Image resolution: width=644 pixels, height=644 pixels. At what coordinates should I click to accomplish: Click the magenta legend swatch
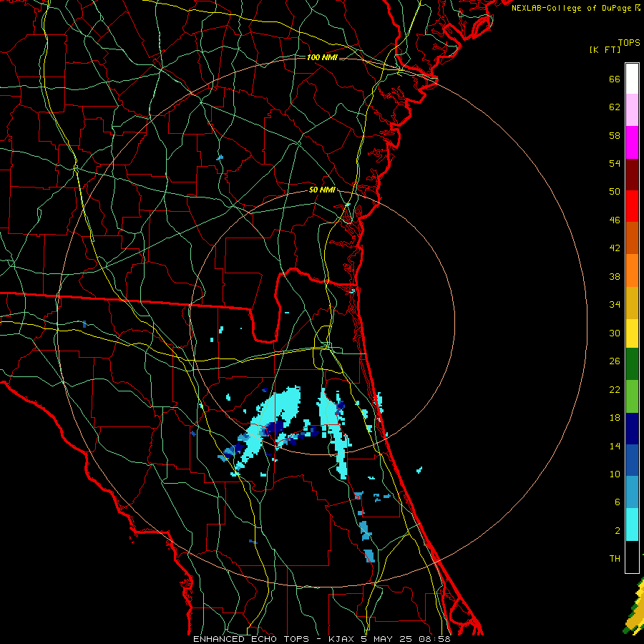click(632, 142)
